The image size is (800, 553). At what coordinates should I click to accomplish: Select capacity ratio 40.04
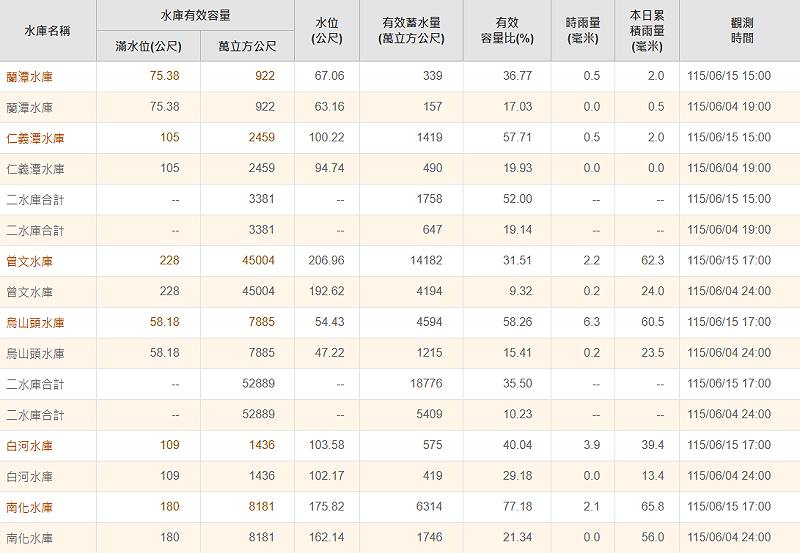coord(517,445)
